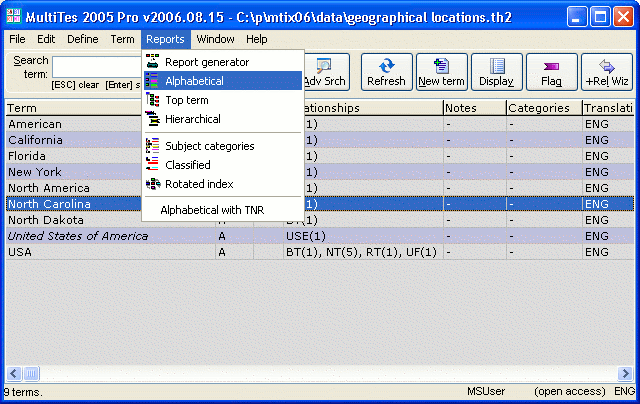
Task: Select the United States of America term
Action: click(78, 236)
